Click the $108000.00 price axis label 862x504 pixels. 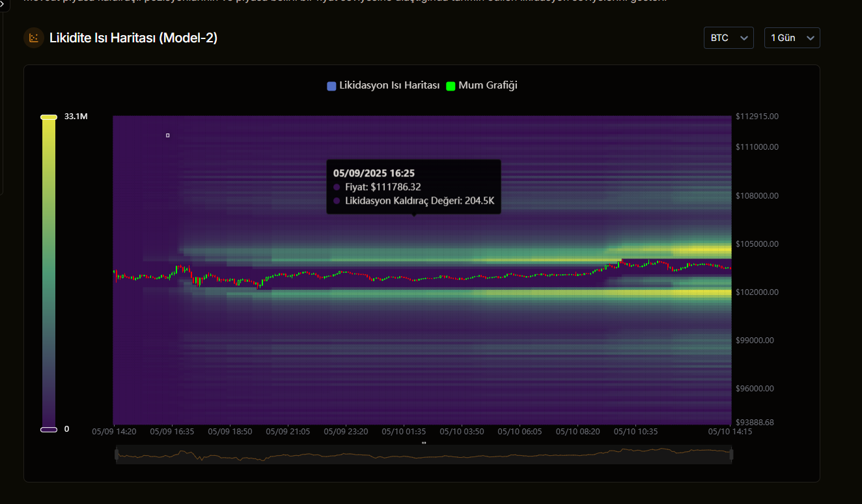pos(757,195)
